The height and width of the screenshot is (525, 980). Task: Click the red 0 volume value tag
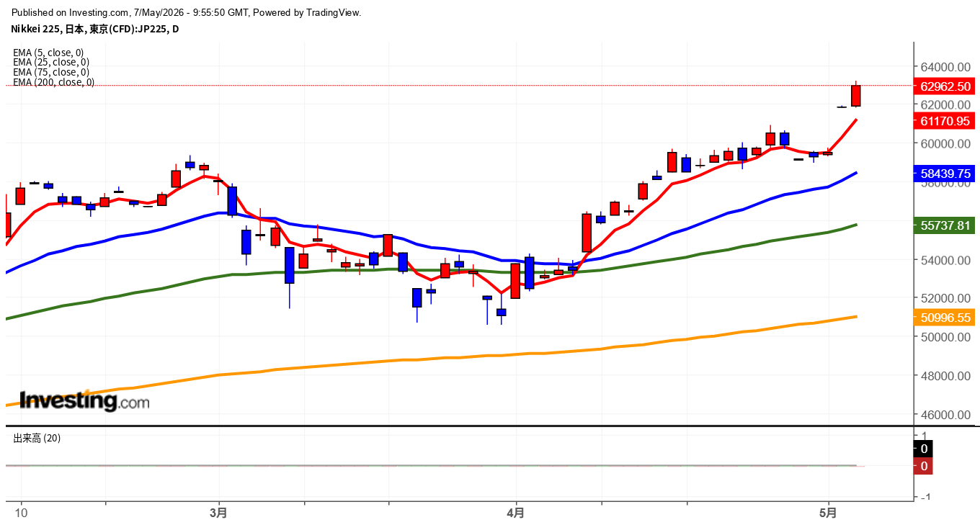[924, 466]
